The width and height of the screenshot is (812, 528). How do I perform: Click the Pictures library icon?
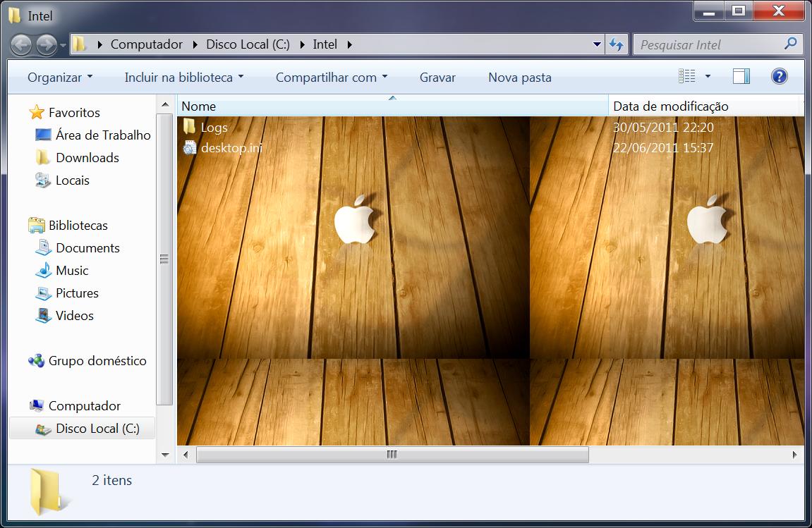(44, 293)
